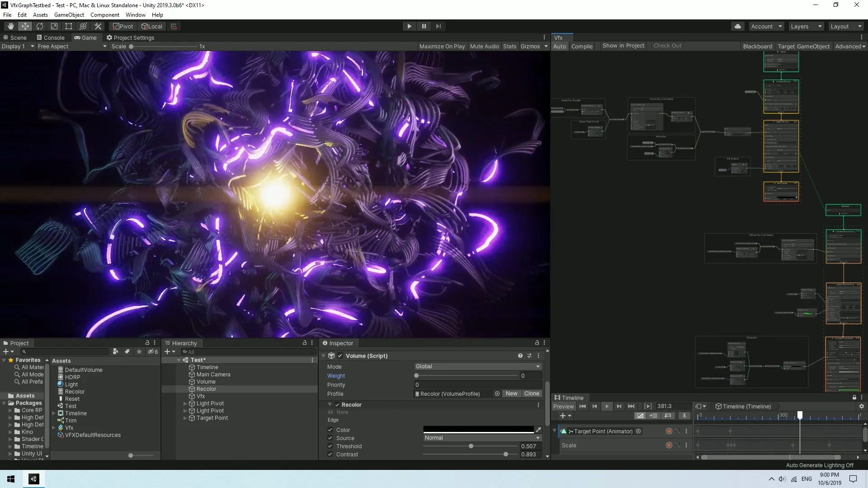This screenshot has width=868, height=488.
Task: Click the Compile button in the VFX graph
Action: coord(582,46)
